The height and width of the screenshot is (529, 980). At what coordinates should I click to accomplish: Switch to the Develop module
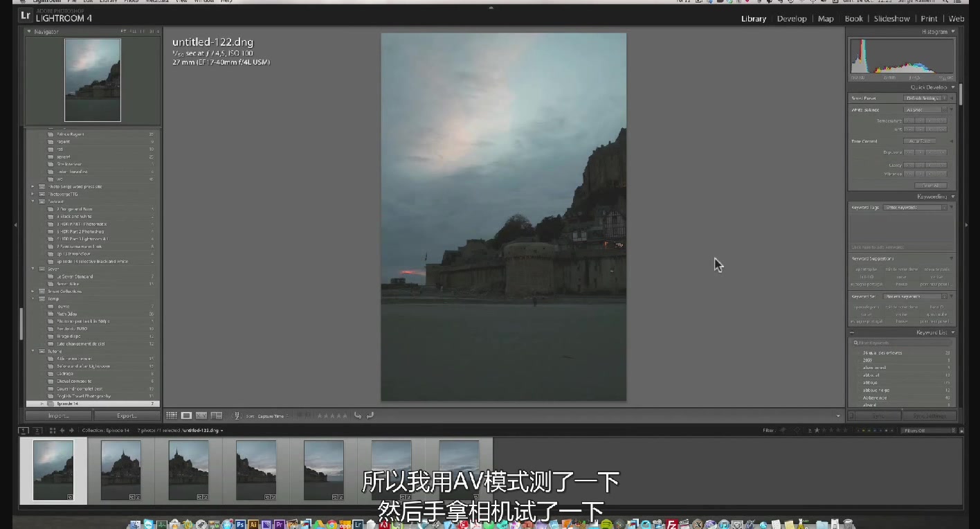coord(792,19)
